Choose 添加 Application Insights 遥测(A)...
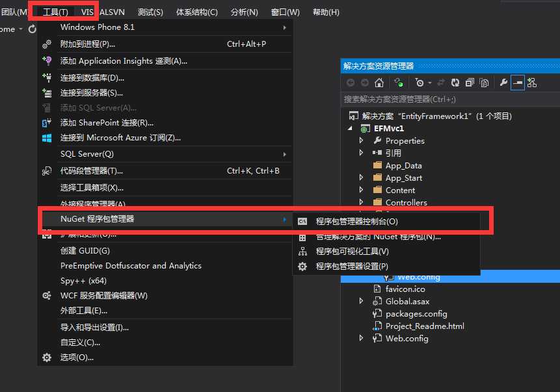560x392 pixels. (165, 61)
